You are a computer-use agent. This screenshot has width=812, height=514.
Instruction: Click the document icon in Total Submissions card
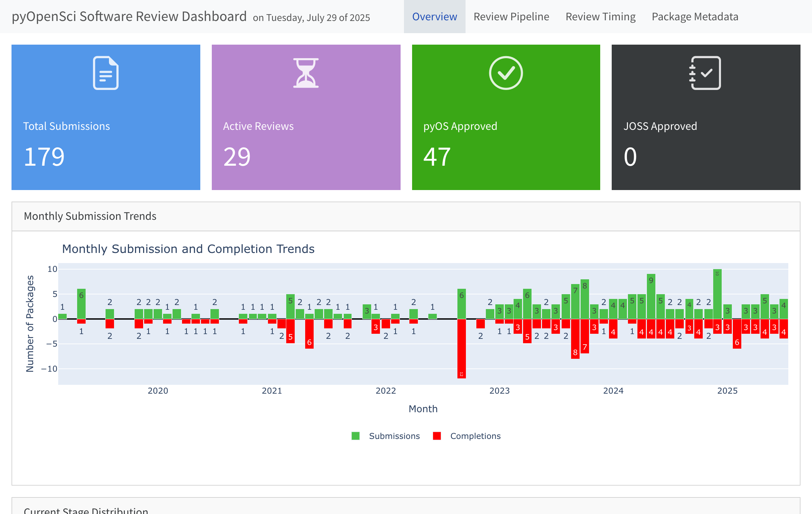[106, 73]
